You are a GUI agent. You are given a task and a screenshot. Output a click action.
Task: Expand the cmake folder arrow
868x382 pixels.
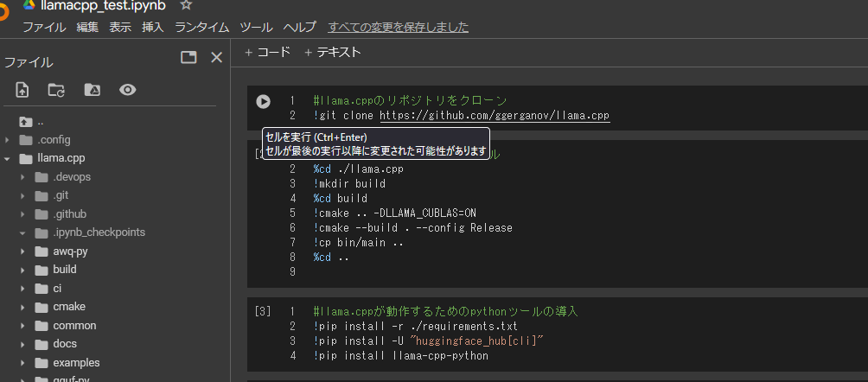pos(22,307)
